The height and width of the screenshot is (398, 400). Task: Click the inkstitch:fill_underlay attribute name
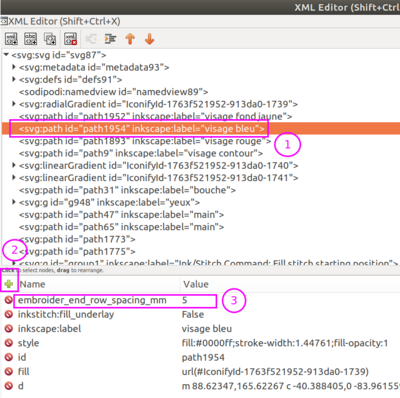pyautogui.click(x=66, y=314)
